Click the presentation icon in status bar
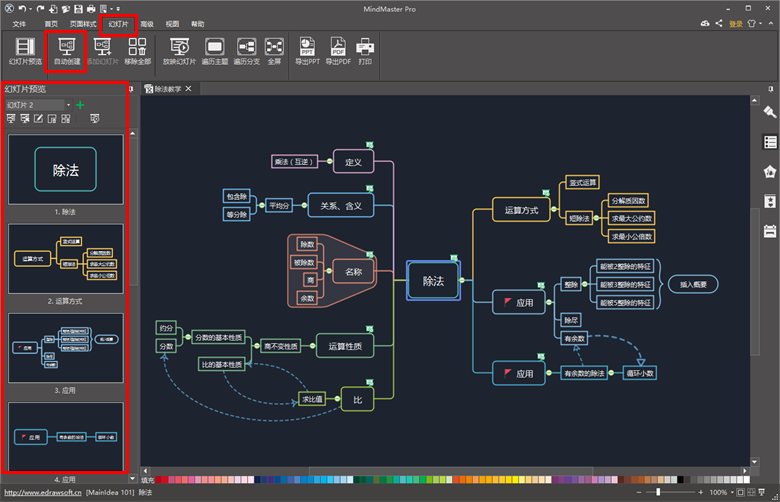This screenshot has height=502, width=780. [x=762, y=493]
